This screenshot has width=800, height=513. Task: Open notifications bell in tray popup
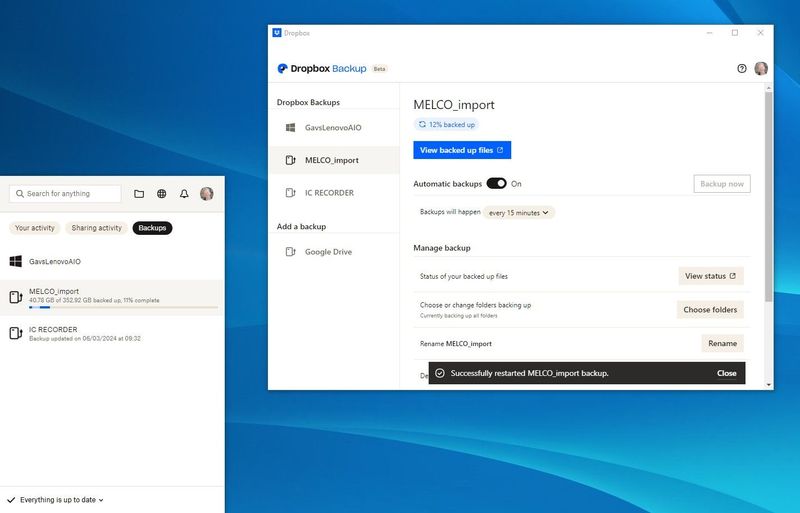tap(184, 193)
